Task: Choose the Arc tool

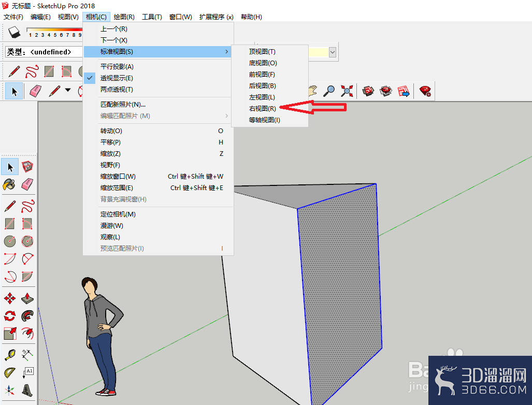Action: pos(9,259)
